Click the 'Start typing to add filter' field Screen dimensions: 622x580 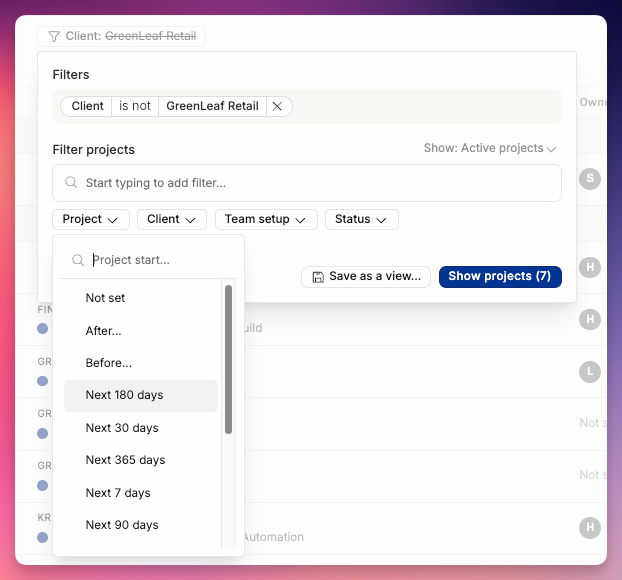pos(307,183)
